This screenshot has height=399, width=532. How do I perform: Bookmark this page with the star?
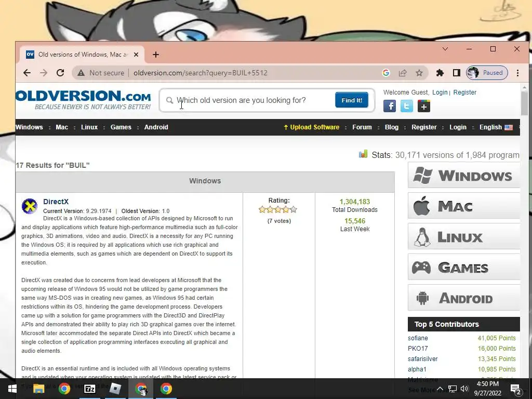click(419, 73)
